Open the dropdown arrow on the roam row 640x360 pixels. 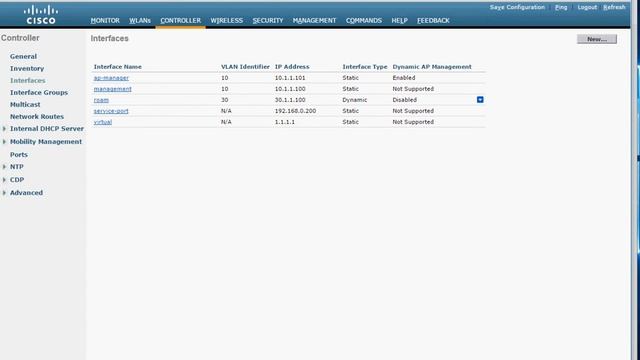click(480, 100)
